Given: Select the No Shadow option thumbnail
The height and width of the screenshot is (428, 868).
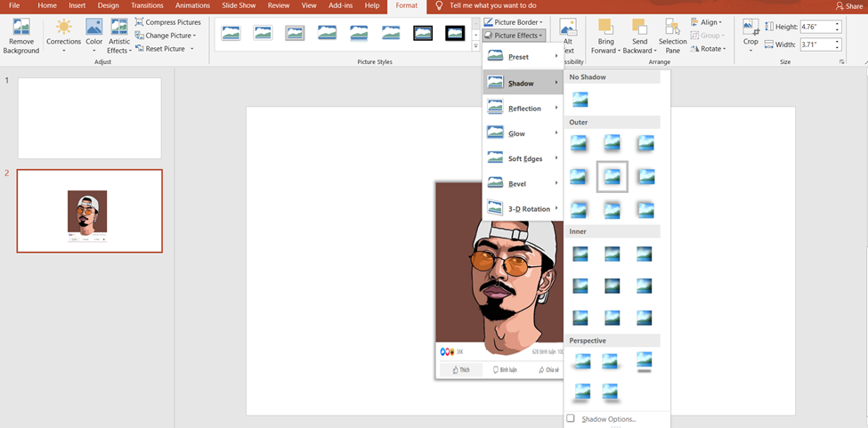Looking at the screenshot, I should 580,100.
